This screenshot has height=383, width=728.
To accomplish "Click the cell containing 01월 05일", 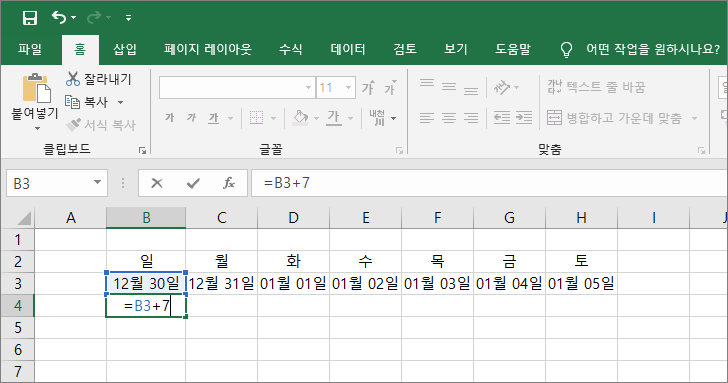I will (581, 283).
